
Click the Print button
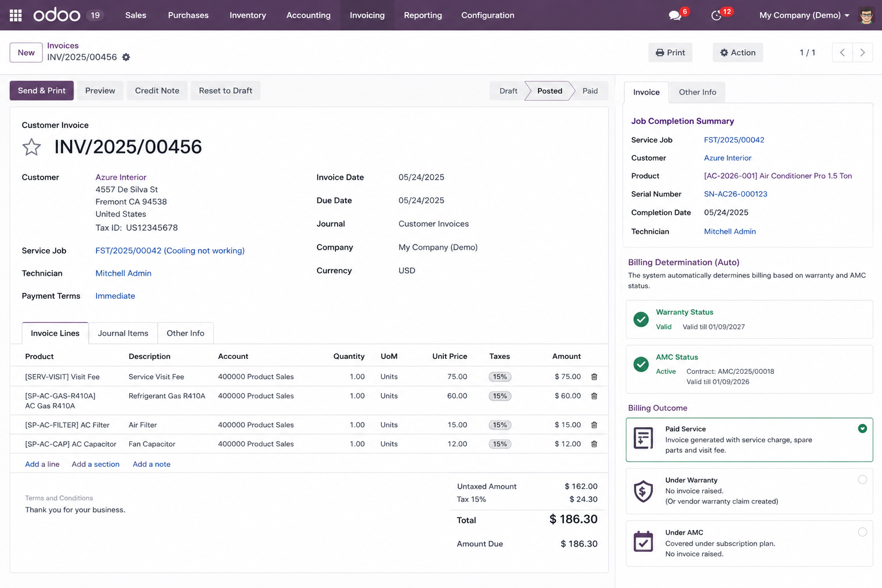point(670,52)
